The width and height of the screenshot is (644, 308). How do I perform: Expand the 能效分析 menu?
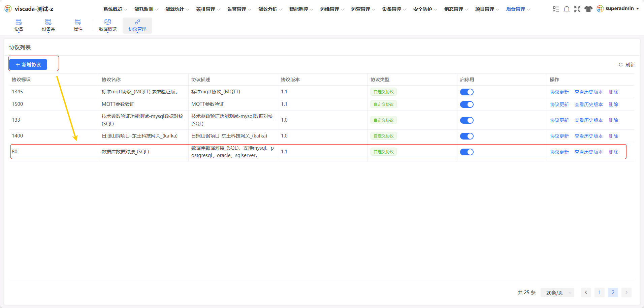pyautogui.click(x=270, y=9)
